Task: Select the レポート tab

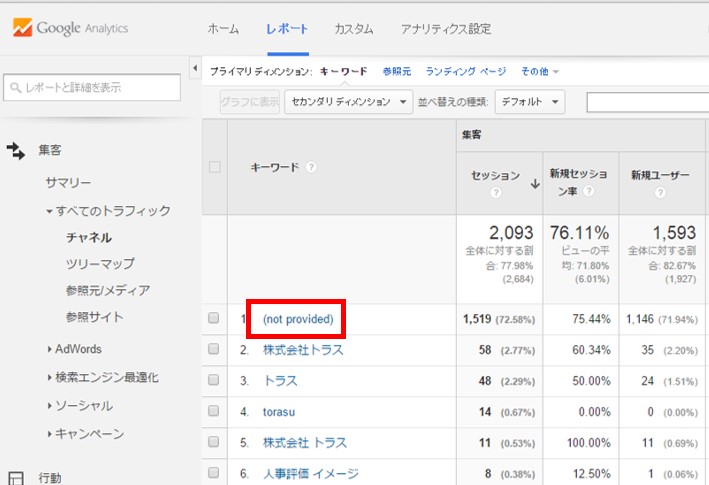Action: click(288, 29)
